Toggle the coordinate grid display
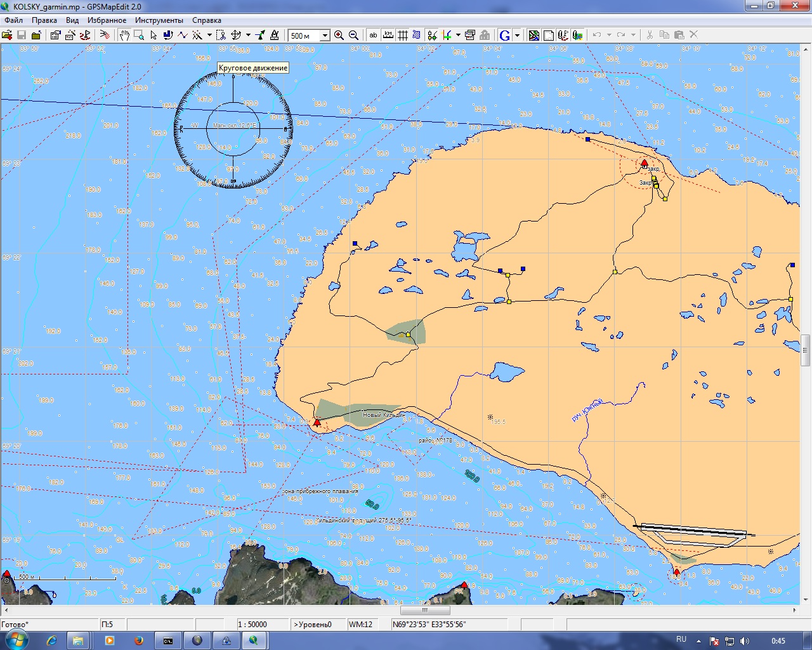This screenshot has height=650, width=812. tap(402, 36)
